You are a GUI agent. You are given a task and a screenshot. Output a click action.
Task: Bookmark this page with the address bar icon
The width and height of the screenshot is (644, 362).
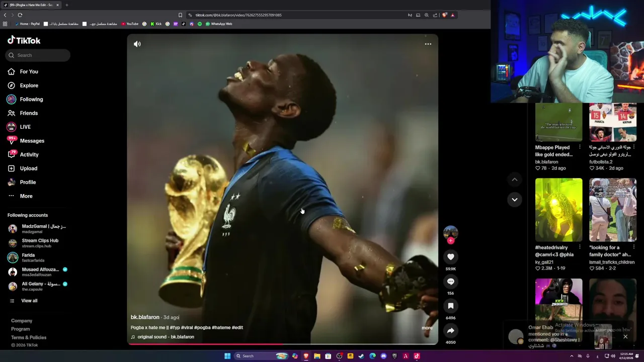point(180,15)
